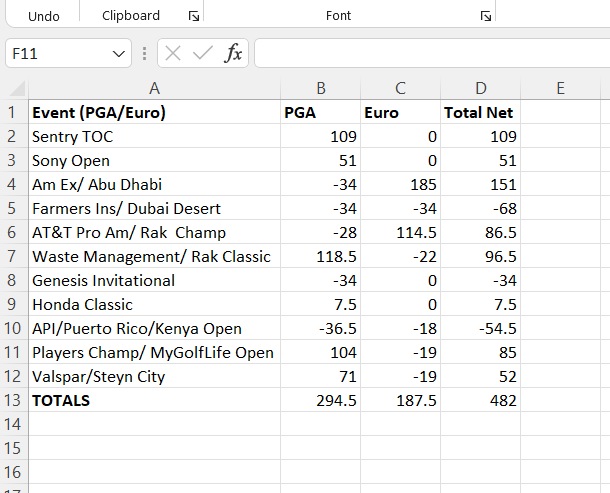
Task: Cancel formula entry X icon
Action: [173, 53]
